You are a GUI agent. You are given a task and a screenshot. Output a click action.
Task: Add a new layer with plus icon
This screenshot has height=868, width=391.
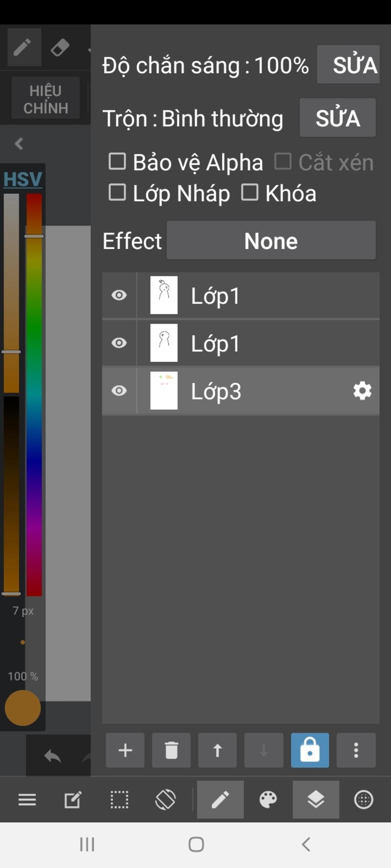coord(125,750)
